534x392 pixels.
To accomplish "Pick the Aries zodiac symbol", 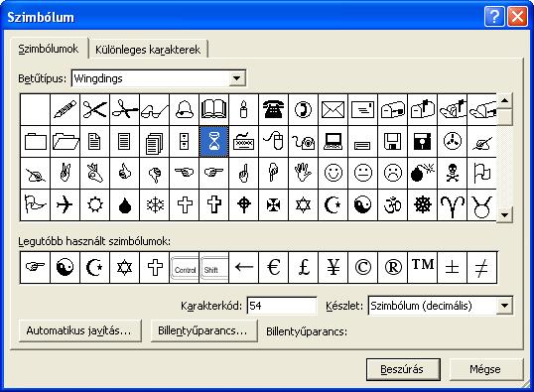I will click(453, 205).
